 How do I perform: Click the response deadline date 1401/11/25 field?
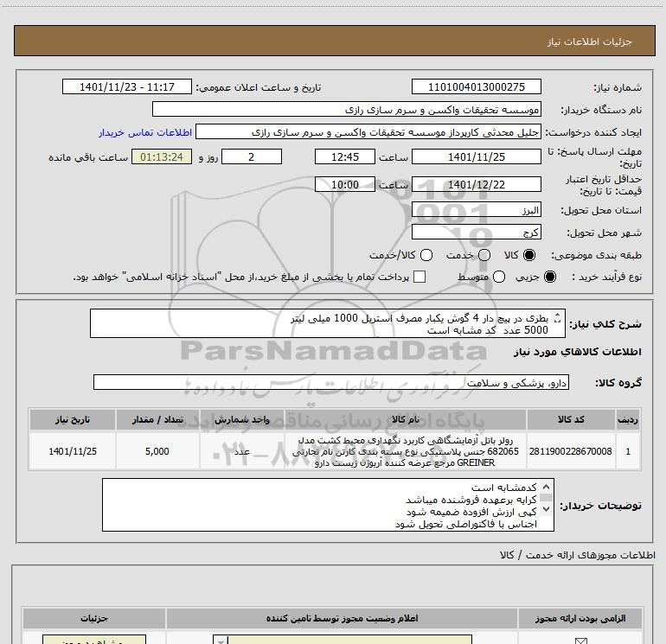(x=476, y=156)
